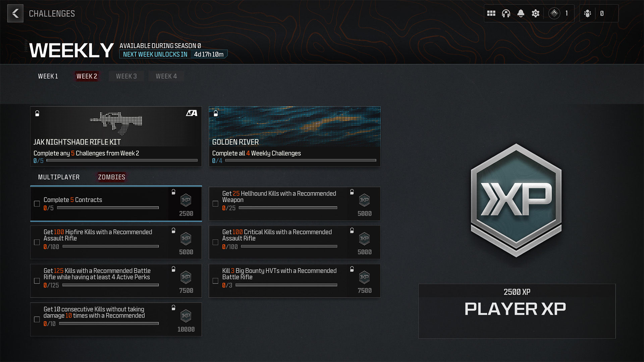This screenshot has height=362, width=644.
Task: Select WEEK 3 tab
Action: coord(126,76)
